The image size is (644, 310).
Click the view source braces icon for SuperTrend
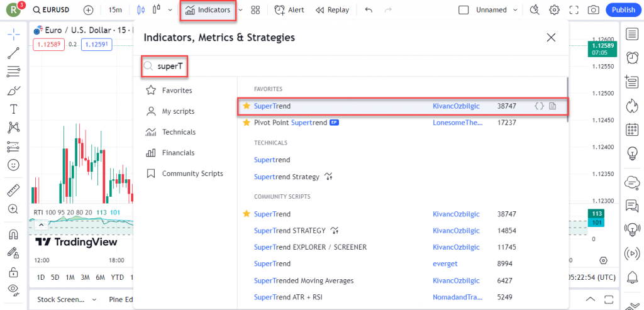(x=539, y=106)
